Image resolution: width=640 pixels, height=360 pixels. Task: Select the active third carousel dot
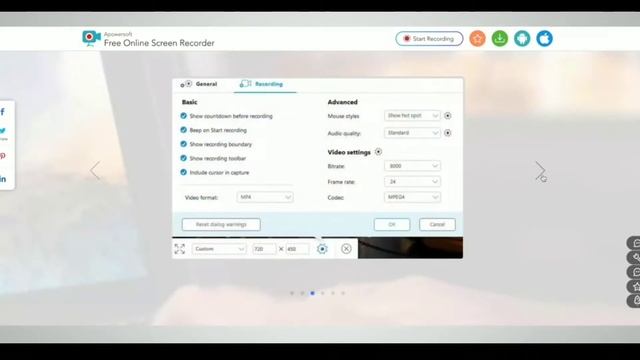[x=312, y=293]
